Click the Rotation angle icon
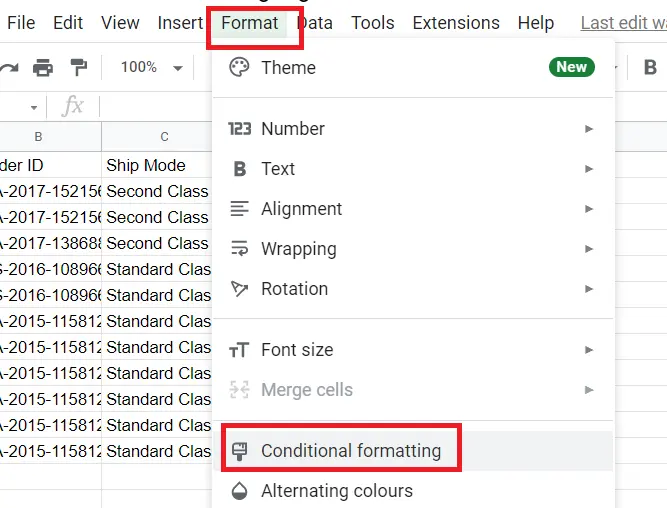This screenshot has height=508, width=667. (239, 289)
